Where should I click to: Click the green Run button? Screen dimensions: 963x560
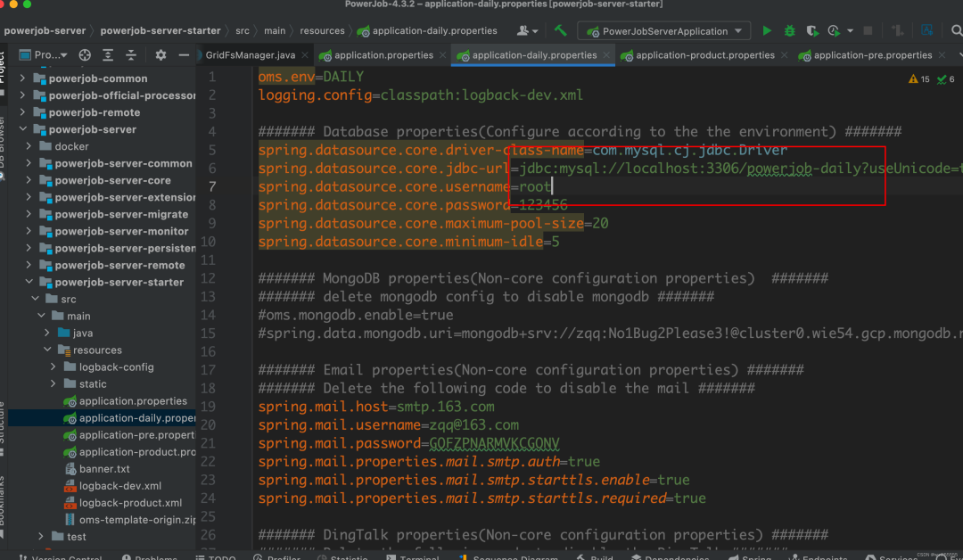tap(767, 31)
